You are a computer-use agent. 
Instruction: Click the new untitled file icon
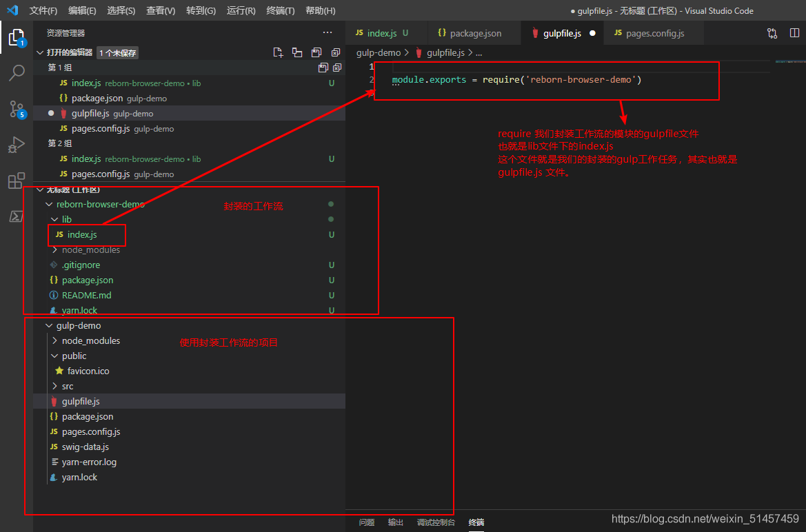(x=278, y=52)
